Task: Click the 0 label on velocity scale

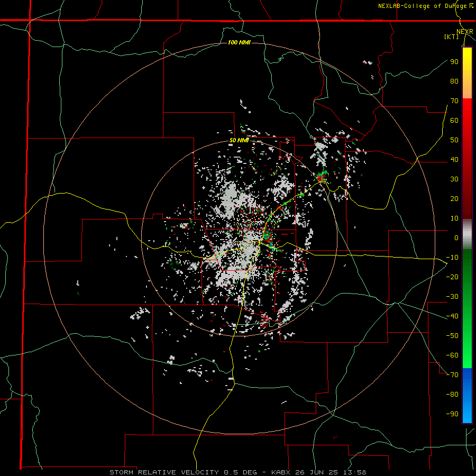Action: point(456,237)
